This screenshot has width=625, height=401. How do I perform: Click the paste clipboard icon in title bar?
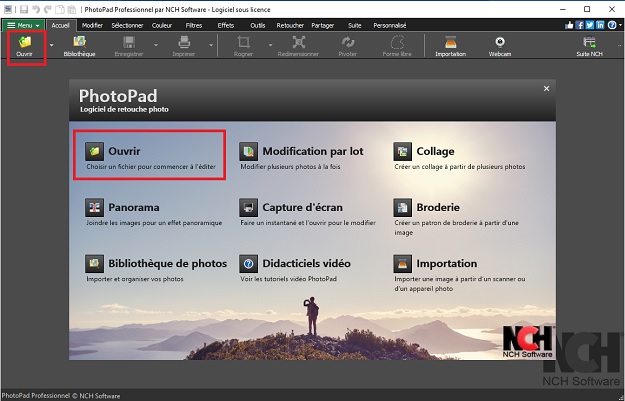[x=71, y=9]
